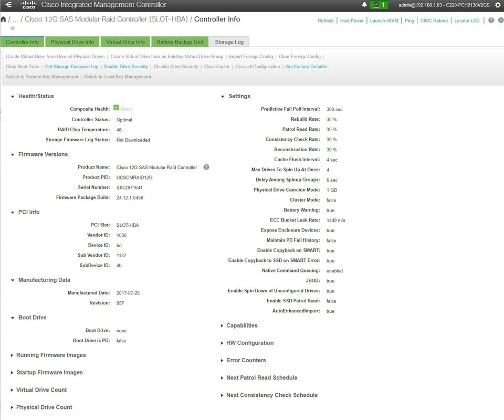Click Launch vKVM link

click(x=384, y=20)
